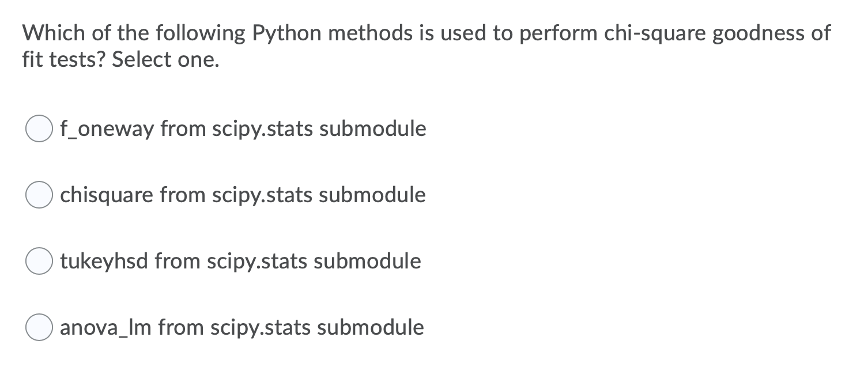
Task: Click the text f_oneway from scipy.stats submodule
Action: click(x=242, y=128)
